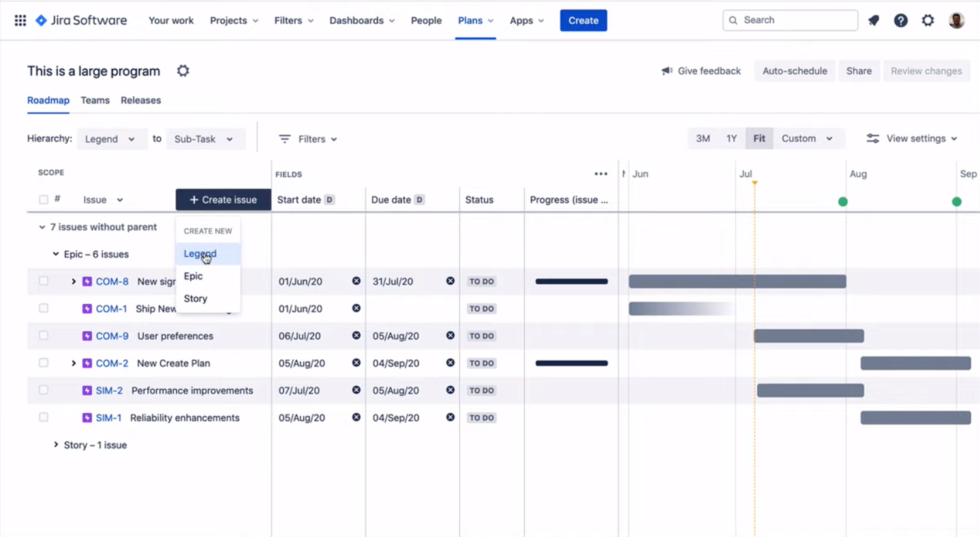Open the notifications bell
This screenshot has height=537, width=980.
(873, 20)
